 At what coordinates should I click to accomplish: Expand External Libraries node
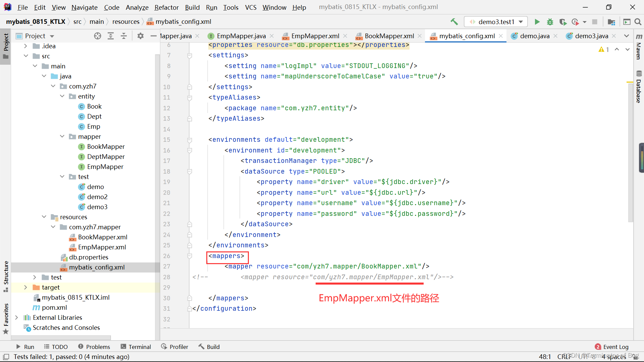point(16,317)
